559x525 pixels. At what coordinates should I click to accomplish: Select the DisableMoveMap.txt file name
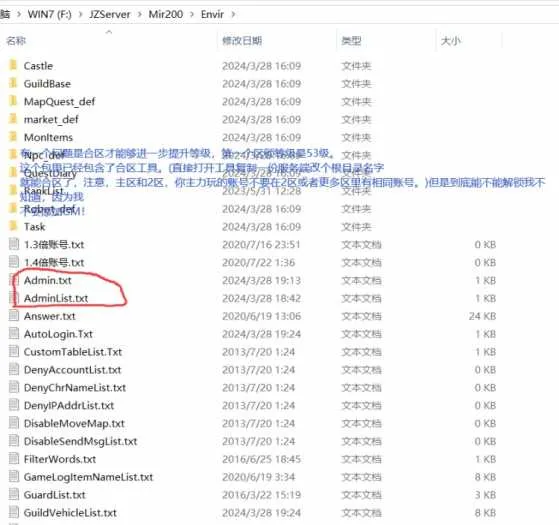pos(74,423)
